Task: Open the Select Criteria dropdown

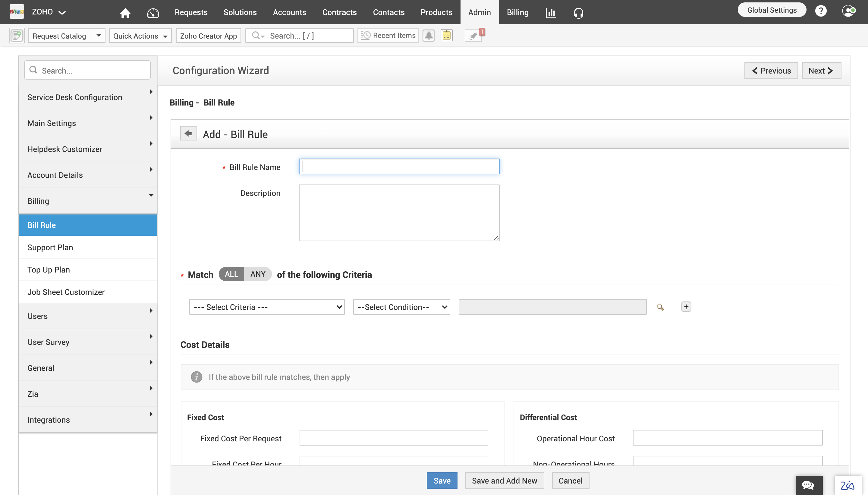Action: click(266, 307)
